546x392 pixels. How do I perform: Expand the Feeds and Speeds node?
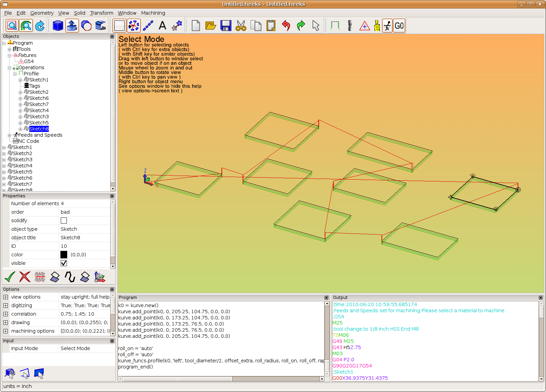(9, 135)
